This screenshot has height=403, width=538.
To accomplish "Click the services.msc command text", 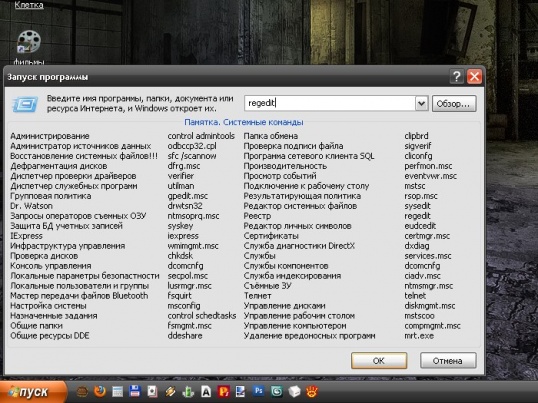I will 428,256.
